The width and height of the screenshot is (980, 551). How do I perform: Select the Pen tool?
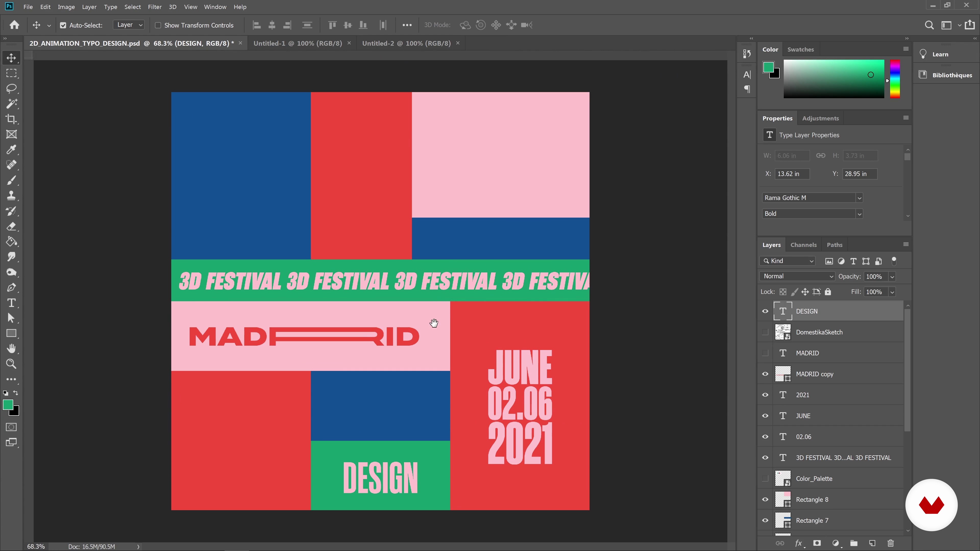pyautogui.click(x=11, y=287)
